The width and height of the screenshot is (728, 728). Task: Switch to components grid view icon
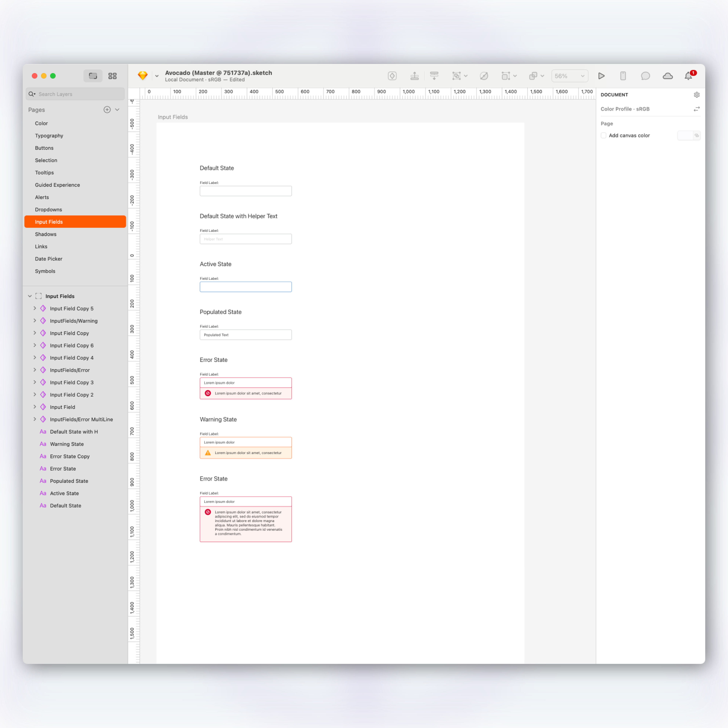click(x=112, y=76)
